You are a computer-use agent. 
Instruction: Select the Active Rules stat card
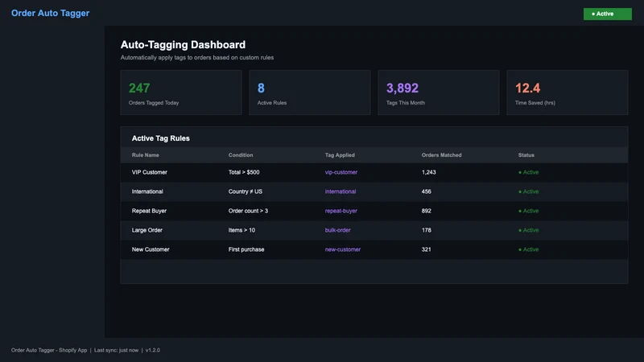(310, 93)
